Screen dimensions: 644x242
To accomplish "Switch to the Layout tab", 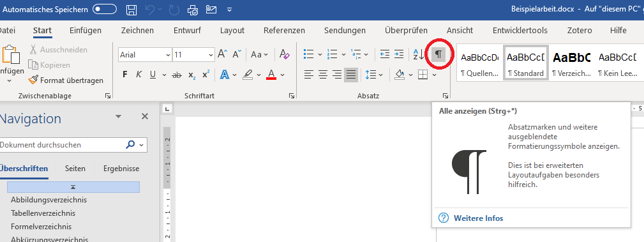I will tap(232, 31).
